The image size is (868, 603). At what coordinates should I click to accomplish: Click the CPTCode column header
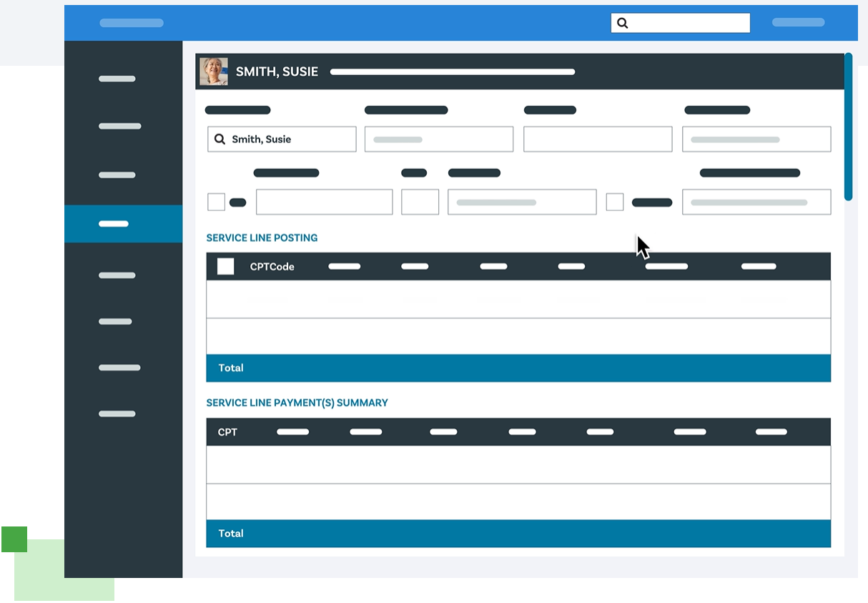coord(272,266)
